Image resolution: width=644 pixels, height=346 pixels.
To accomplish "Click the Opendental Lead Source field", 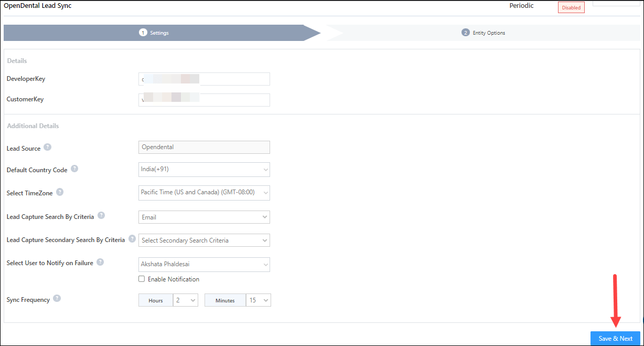I will pos(205,147).
